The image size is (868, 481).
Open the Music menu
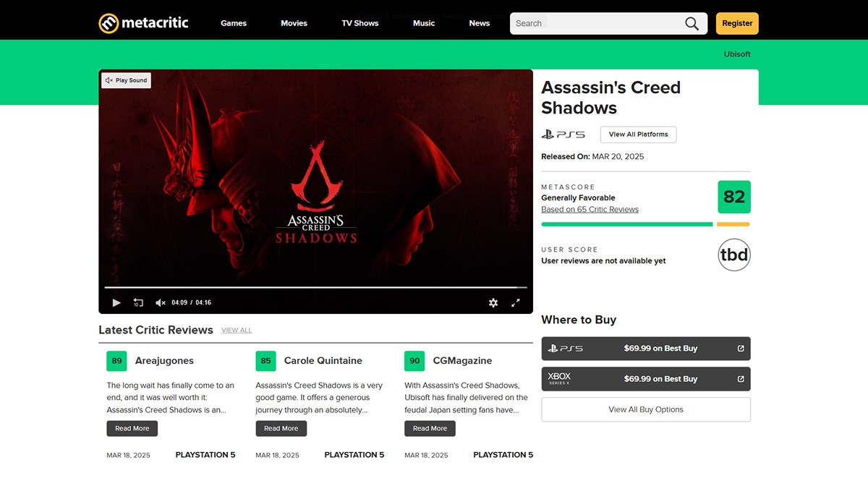(x=424, y=23)
